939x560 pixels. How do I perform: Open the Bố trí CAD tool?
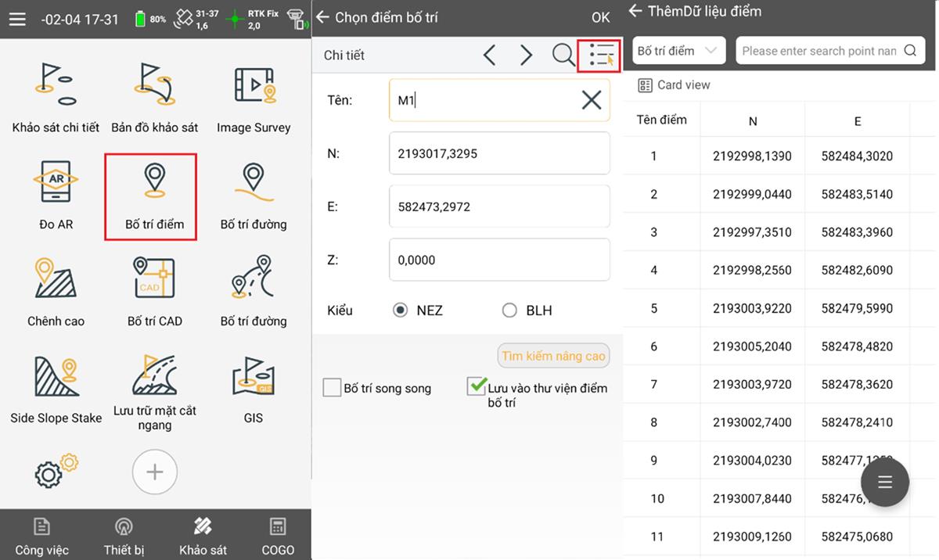point(155,291)
